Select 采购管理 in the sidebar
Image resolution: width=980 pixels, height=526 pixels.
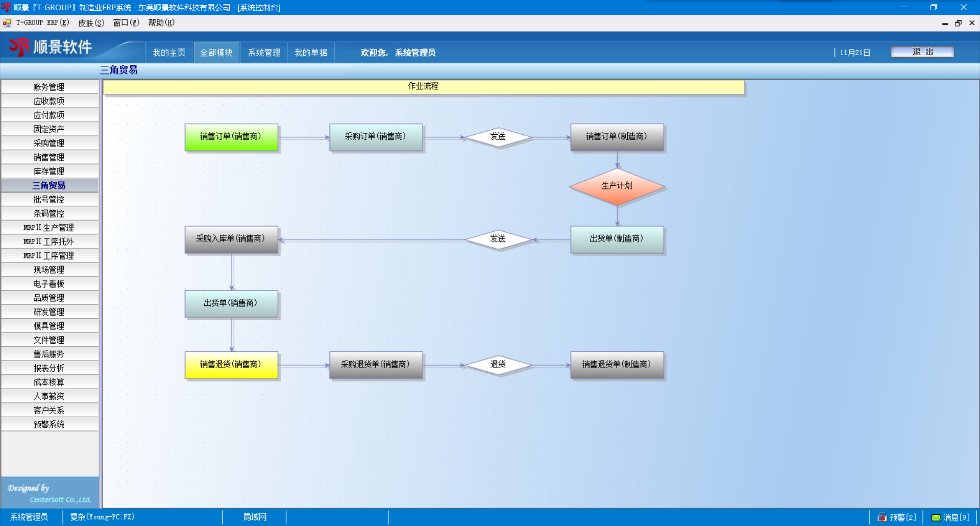click(49, 144)
